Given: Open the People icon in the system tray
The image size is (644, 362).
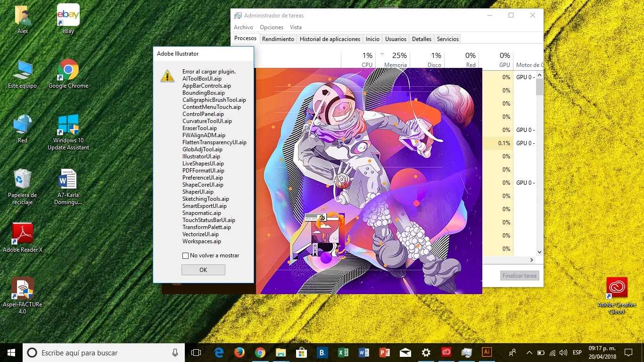Looking at the screenshot, I should tap(512, 353).
